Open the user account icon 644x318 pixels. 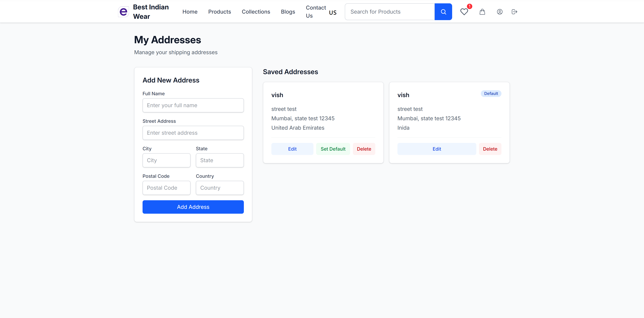(x=499, y=12)
